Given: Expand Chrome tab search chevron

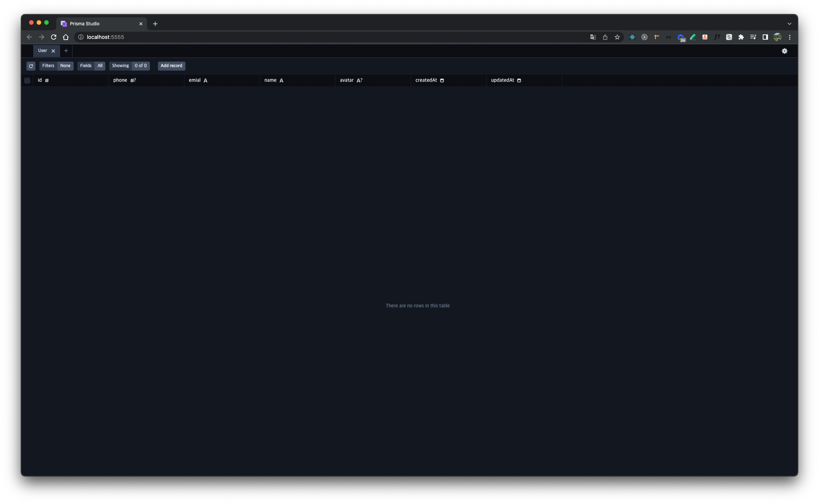Looking at the screenshot, I should tap(789, 23).
